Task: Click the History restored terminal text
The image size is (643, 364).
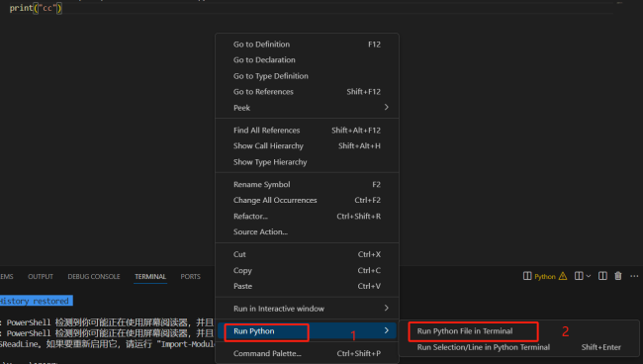Action: [35, 301]
